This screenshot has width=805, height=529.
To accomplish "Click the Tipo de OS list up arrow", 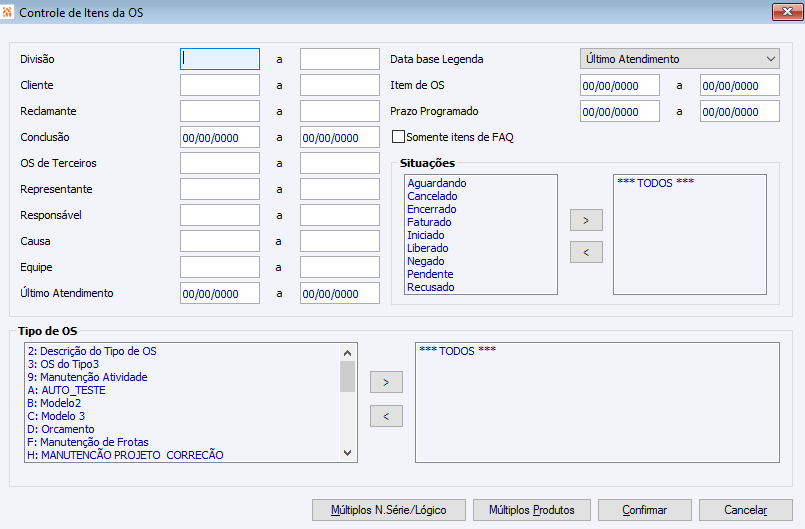I will point(348,353).
